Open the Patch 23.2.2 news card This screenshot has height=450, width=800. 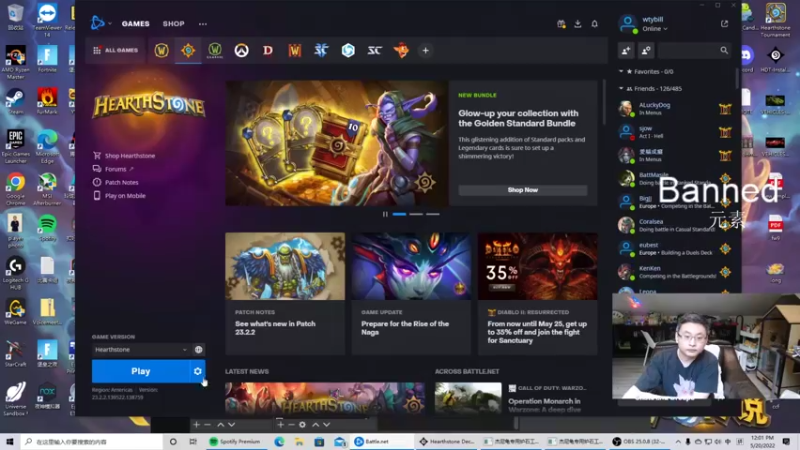coord(285,293)
